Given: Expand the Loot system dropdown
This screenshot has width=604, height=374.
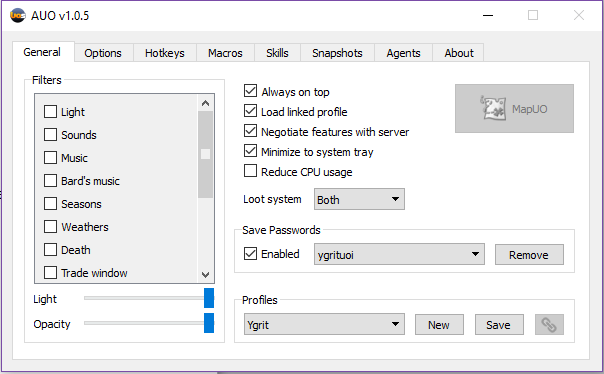Looking at the screenshot, I should click(x=359, y=199).
